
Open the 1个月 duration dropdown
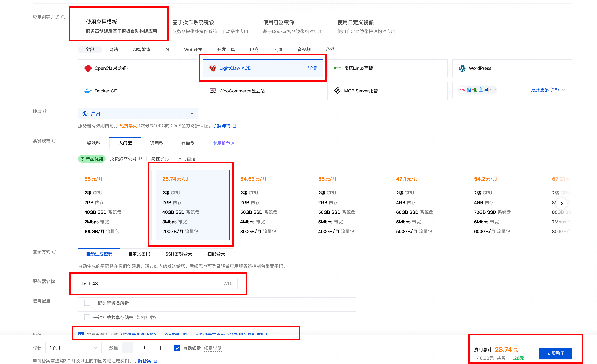click(x=73, y=348)
